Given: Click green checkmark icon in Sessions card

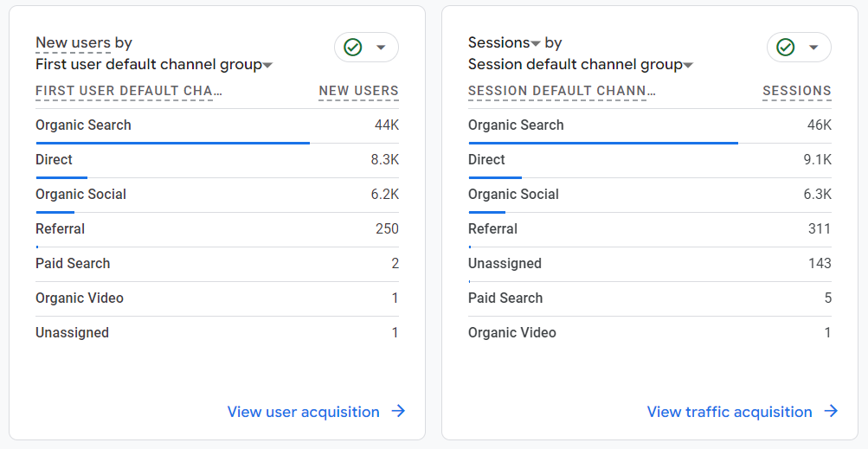Looking at the screenshot, I should point(786,48).
